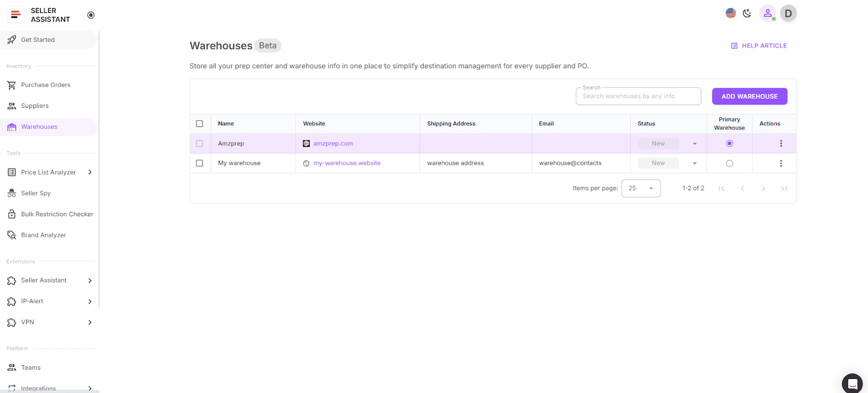Click the Add Warehouse button

749,96
